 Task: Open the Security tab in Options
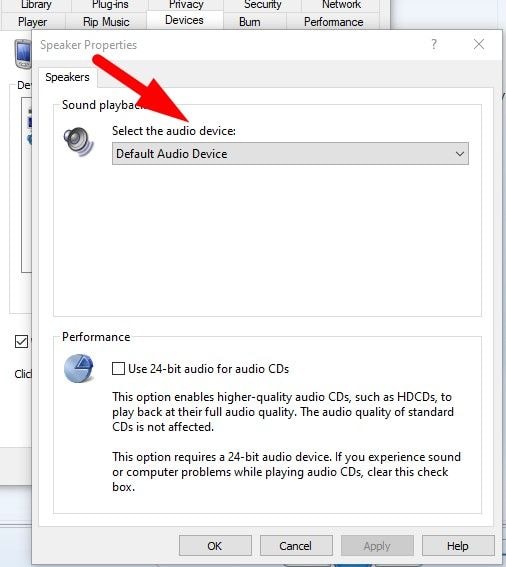pyautogui.click(x=263, y=5)
